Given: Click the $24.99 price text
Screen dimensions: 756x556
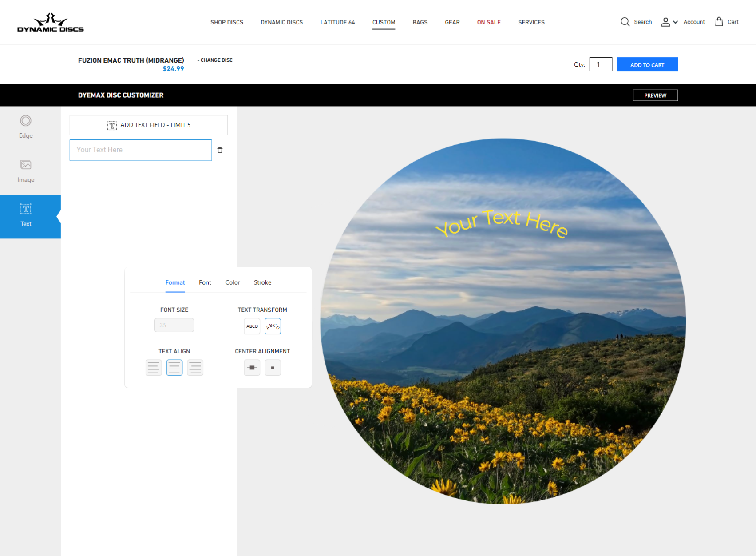Looking at the screenshot, I should click(x=173, y=69).
